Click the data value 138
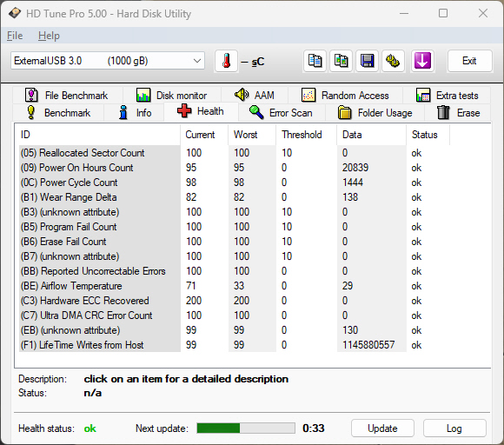The width and height of the screenshot is (504, 445). pyautogui.click(x=350, y=197)
